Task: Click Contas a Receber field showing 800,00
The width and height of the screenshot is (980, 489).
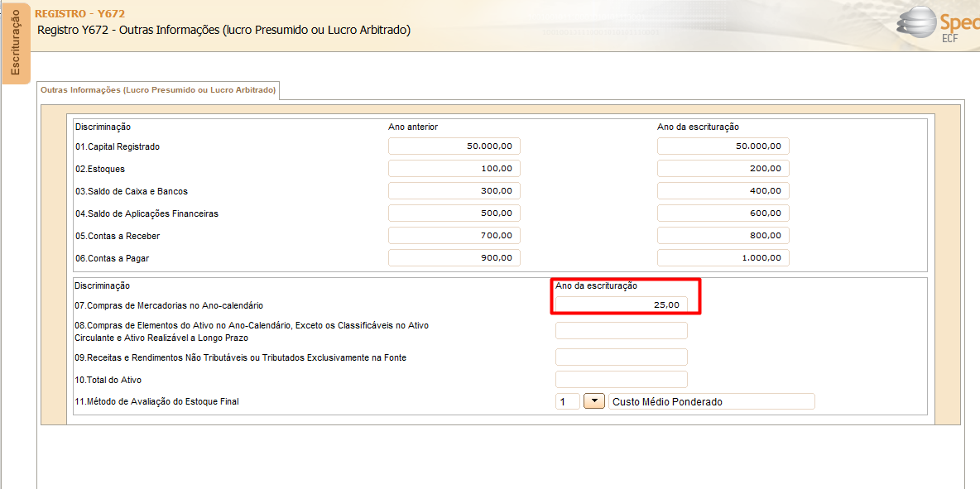Action: [723, 236]
